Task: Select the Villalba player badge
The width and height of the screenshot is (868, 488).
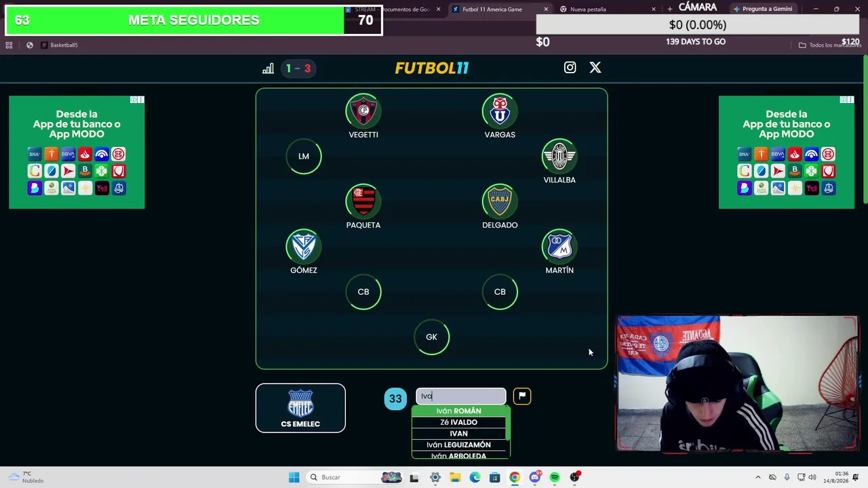Action: click(x=559, y=157)
